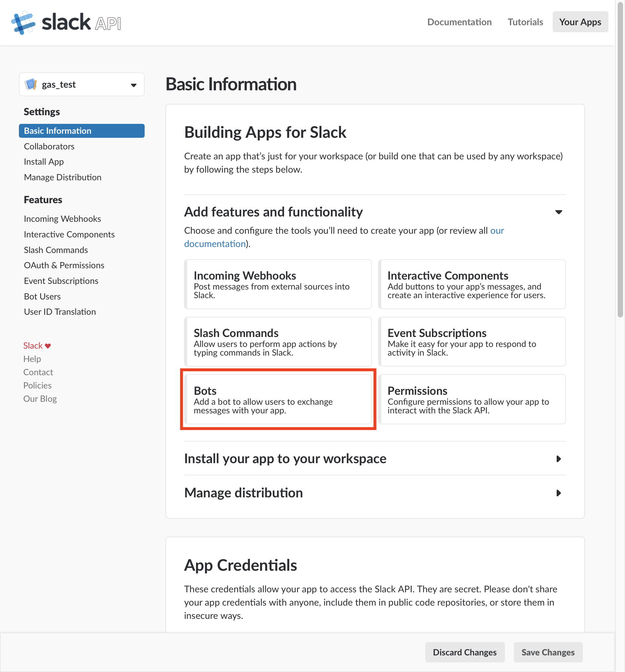Click the Discard Changes button
The image size is (625, 672).
tap(465, 652)
